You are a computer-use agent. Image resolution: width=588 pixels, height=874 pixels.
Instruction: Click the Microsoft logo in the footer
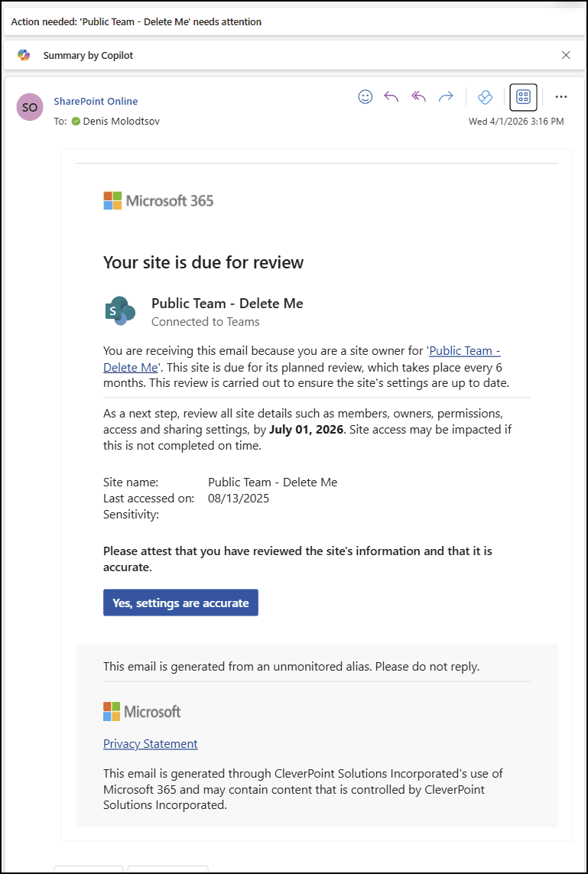point(141,711)
